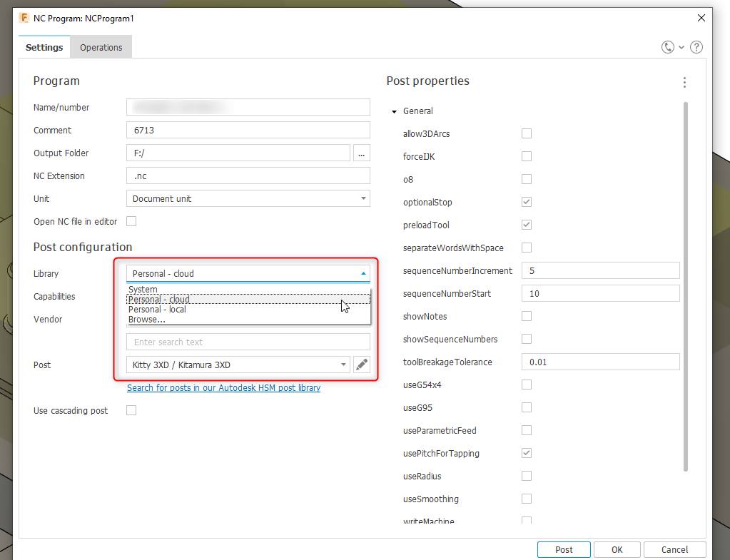730x560 pixels.
Task: Enable showSequenceNumbers checkbox
Action: tap(527, 339)
